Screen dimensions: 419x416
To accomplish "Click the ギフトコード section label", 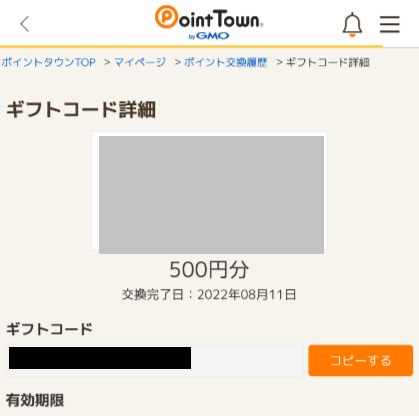I will click(x=49, y=329).
